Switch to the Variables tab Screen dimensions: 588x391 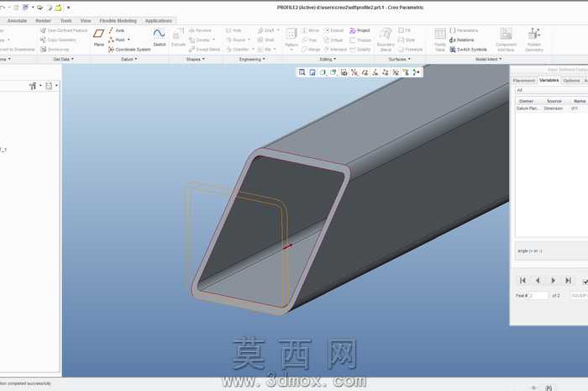click(549, 80)
